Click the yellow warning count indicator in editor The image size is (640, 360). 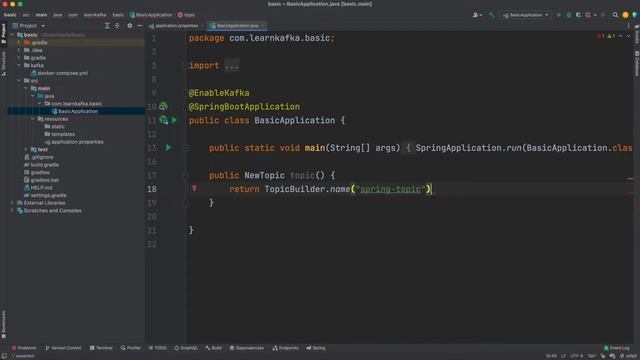coord(611,36)
